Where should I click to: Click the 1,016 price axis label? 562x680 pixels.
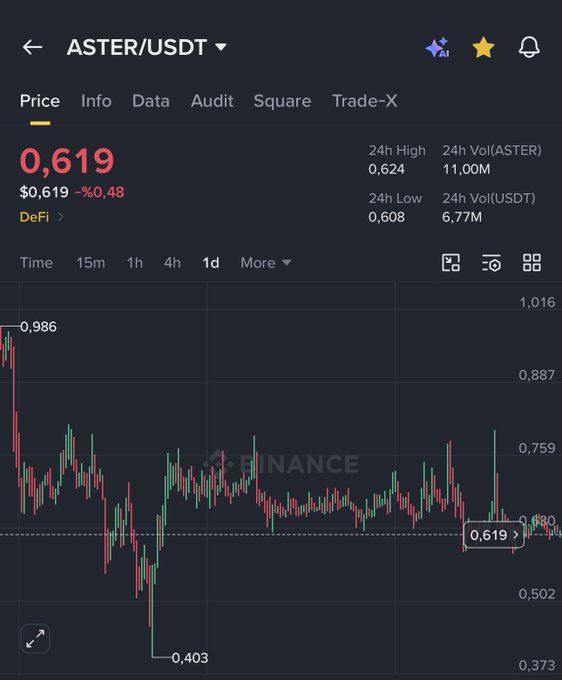click(x=537, y=302)
